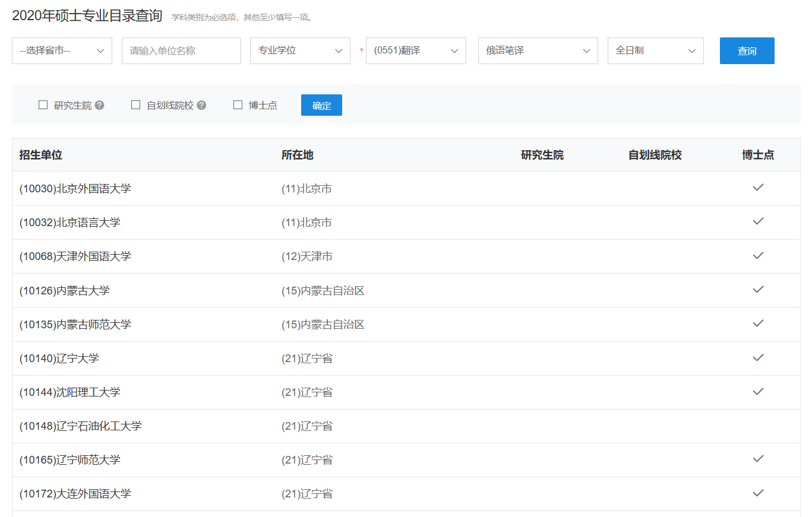Click 博士点 checkmark in 内蒙古大学 row
Viewport: 812px width, 517px height.
coord(758,290)
